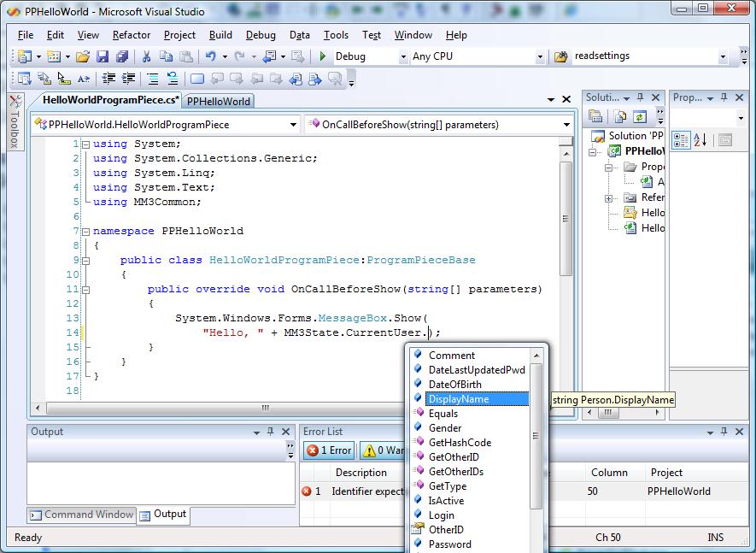Switch Properties panel to Categorized view
Image resolution: width=756 pixels, height=553 pixels.
point(681,140)
